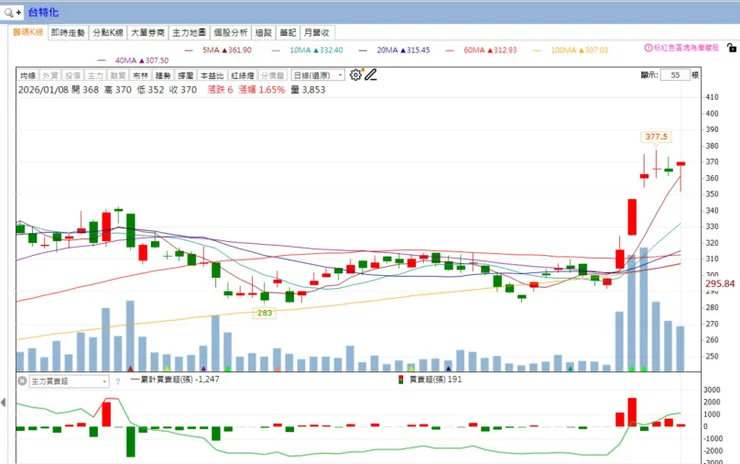Toggle the 外資 overlay

pos(50,76)
